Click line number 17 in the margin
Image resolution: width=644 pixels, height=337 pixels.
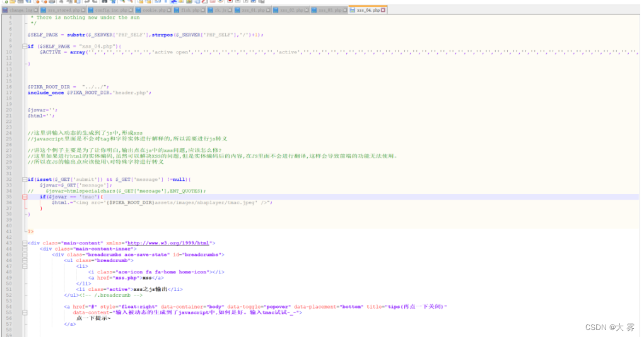pyautogui.click(x=9, y=93)
